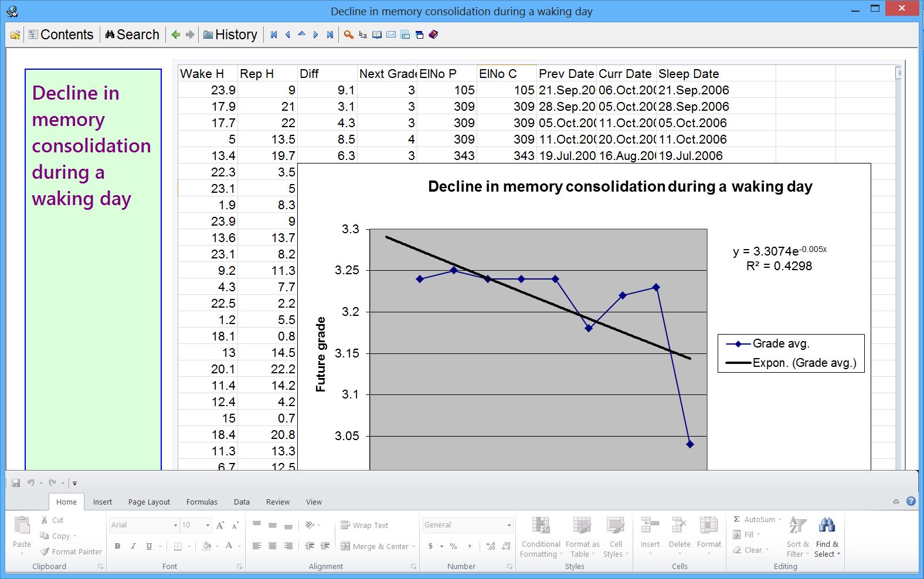Click the purple book icon in toolbar
This screenshot has width=924, height=579.
(433, 35)
